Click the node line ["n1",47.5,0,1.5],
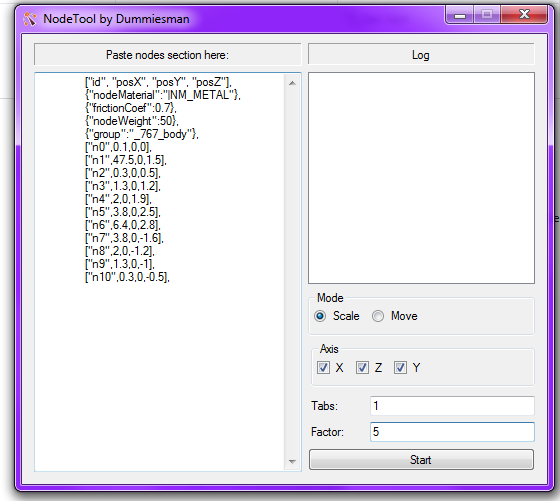The image size is (560, 501). (126, 160)
